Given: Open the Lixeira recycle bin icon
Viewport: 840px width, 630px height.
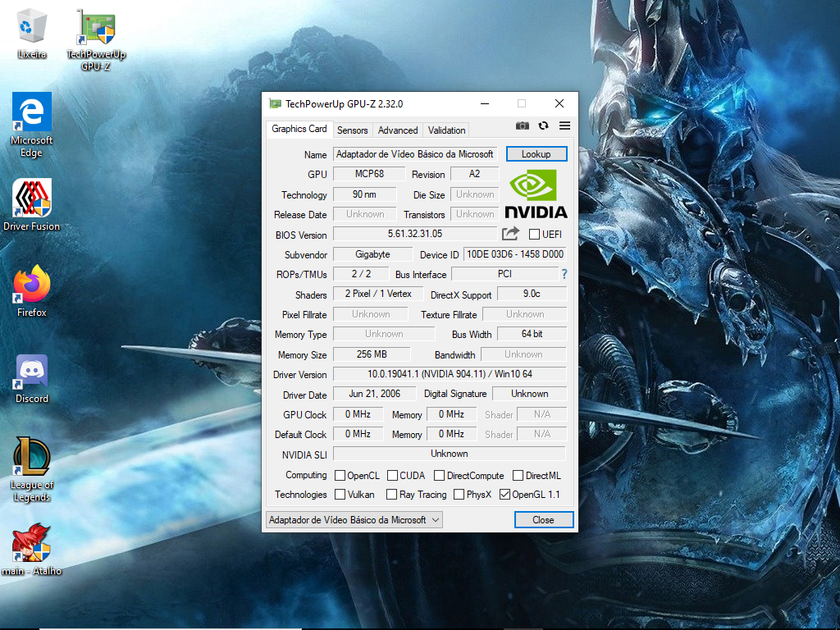Looking at the screenshot, I should click(x=32, y=33).
